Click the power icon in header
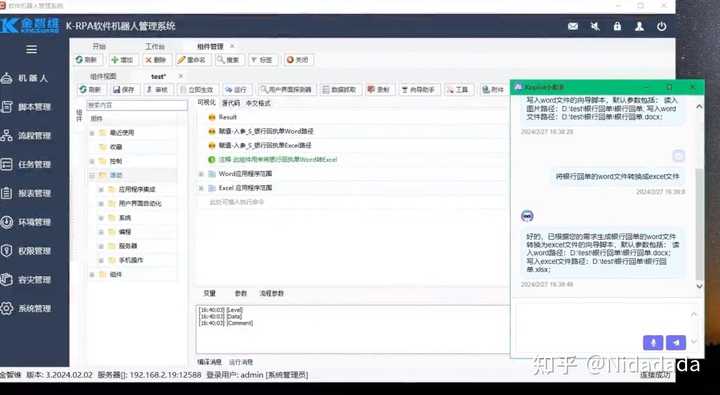 [661, 26]
